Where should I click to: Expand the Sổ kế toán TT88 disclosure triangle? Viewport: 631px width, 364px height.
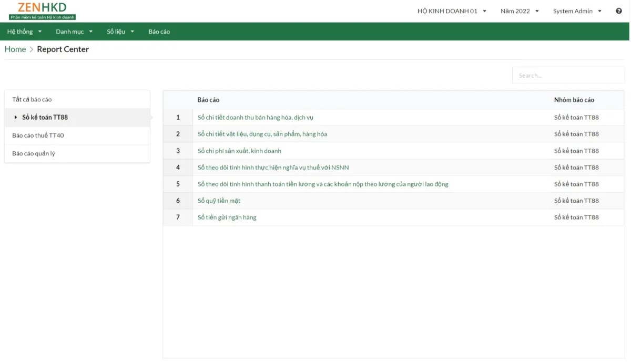(16, 117)
